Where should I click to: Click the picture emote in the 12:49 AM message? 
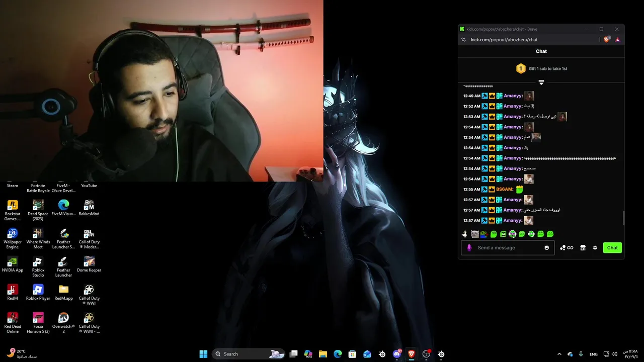click(x=529, y=96)
